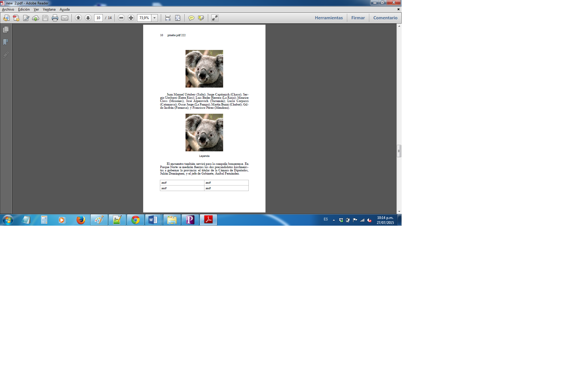Open the page thumbnails panel
The height and width of the screenshot is (382, 588).
point(6,30)
